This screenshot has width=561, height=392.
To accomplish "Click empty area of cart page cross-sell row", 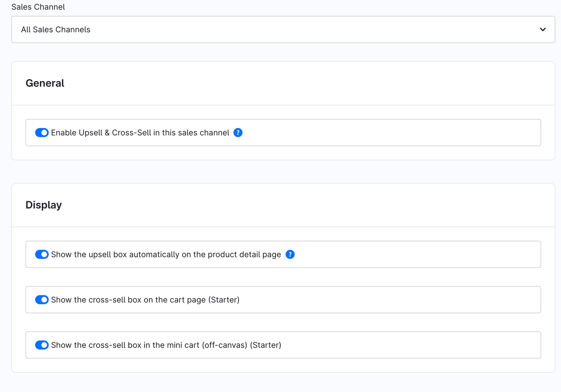I will coord(389,300).
